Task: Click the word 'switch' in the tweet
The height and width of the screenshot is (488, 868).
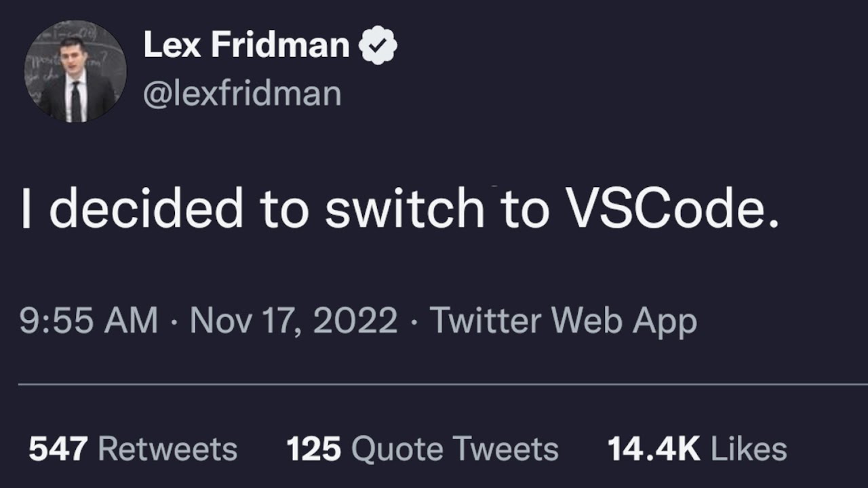Action: pos(405,208)
